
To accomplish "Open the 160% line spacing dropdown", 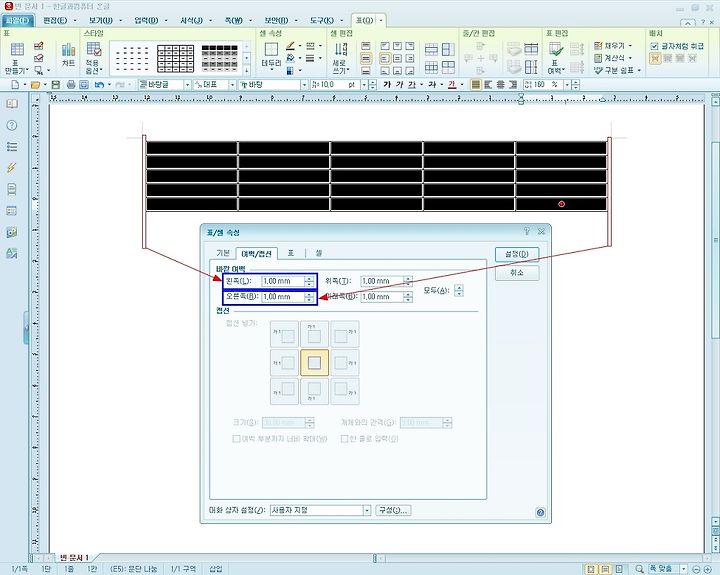I will point(567,85).
